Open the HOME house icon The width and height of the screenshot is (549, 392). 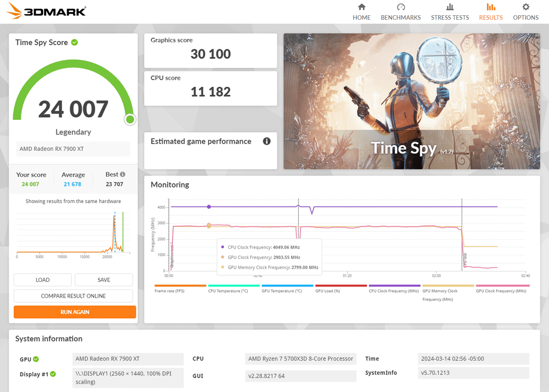(362, 7)
